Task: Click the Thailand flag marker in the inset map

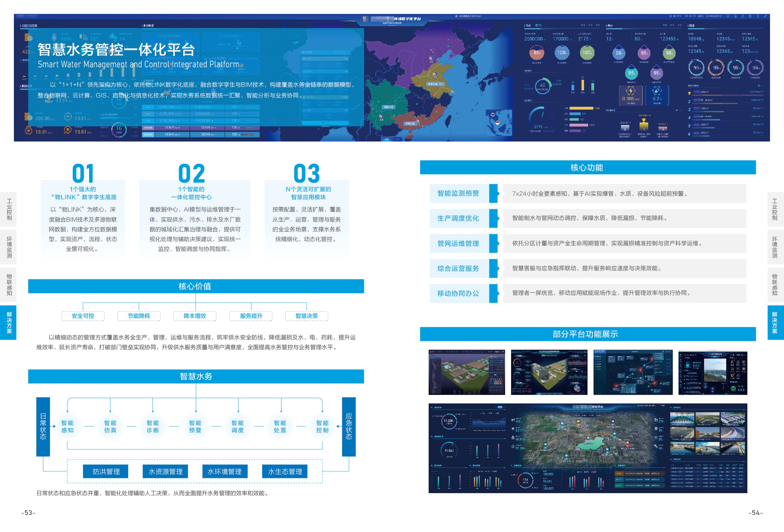Action: pos(493,115)
